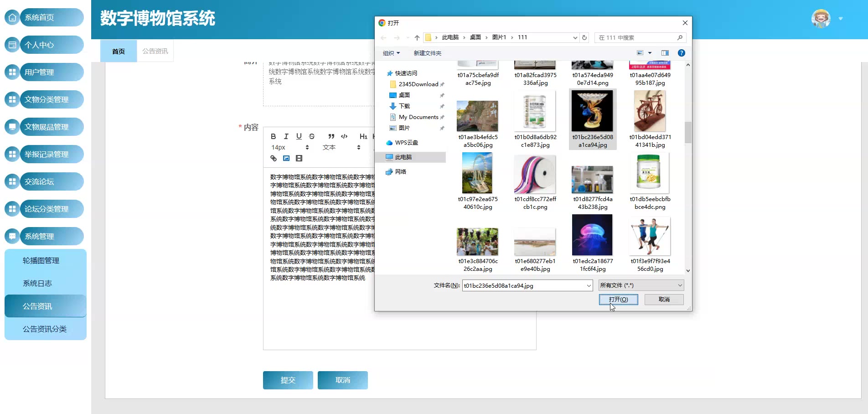
Task: Open the 所有文件 file type dropdown
Action: [x=641, y=285]
